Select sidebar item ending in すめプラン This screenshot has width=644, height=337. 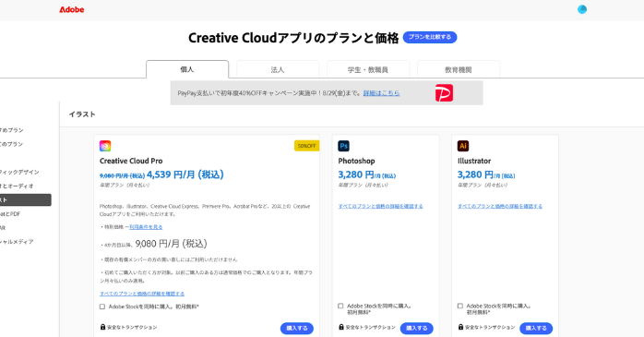click(x=12, y=130)
